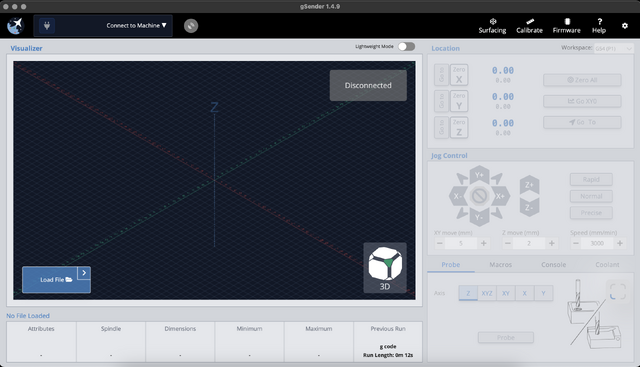Click the gSender logo icon

pos(16,26)
